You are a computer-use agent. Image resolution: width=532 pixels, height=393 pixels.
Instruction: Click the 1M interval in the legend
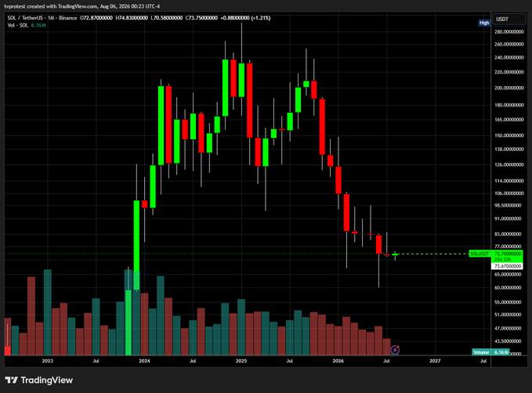point(51,18)
